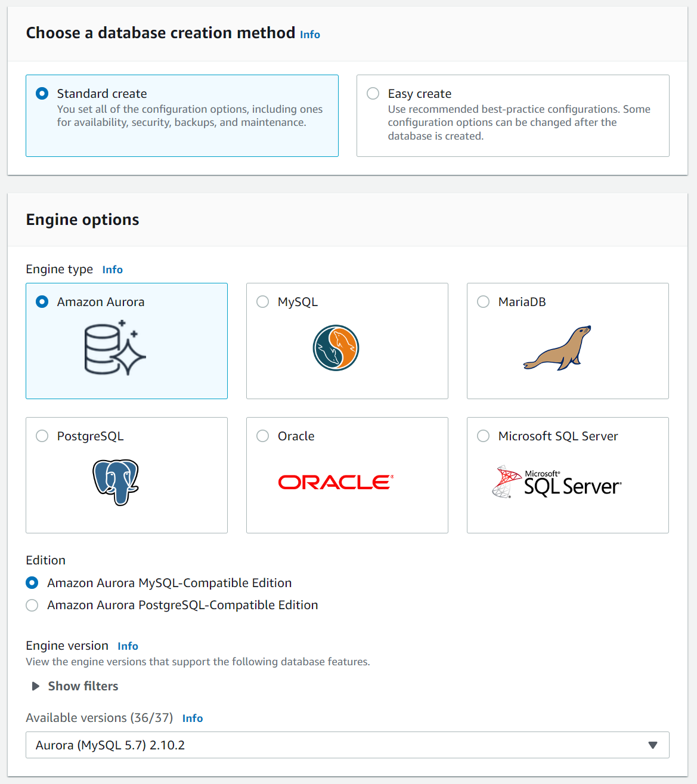
Task: Select the Microsoft SQL Server radio button
Action: pos(484,436)
